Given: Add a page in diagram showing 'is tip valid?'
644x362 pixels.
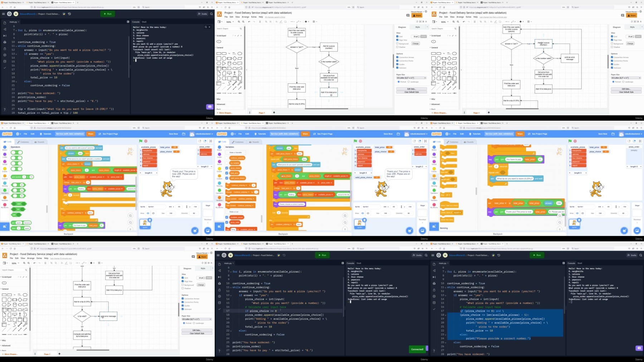Looking at the screenshot, I should (59, 354).
